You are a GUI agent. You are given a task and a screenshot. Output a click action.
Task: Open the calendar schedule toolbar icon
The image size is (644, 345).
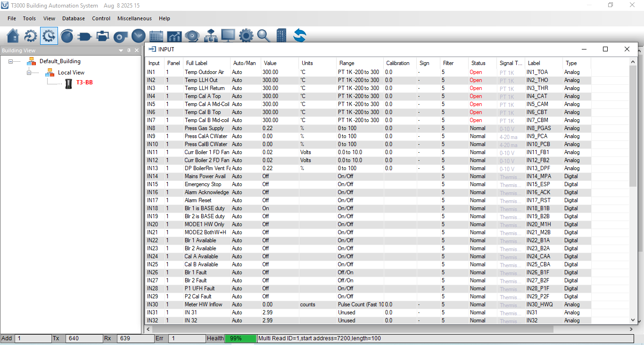(x=156, y=36)
